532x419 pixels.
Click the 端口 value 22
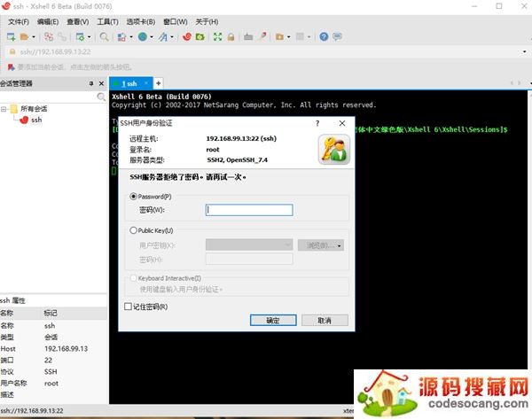48,361
